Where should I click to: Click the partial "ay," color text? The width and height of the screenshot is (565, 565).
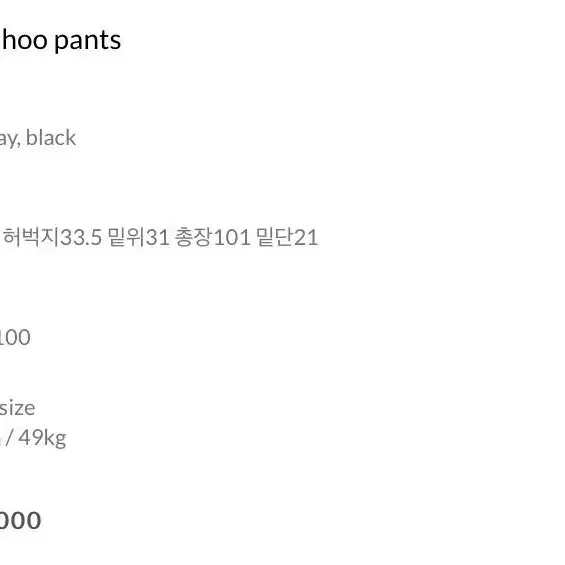tap(10, 139)
